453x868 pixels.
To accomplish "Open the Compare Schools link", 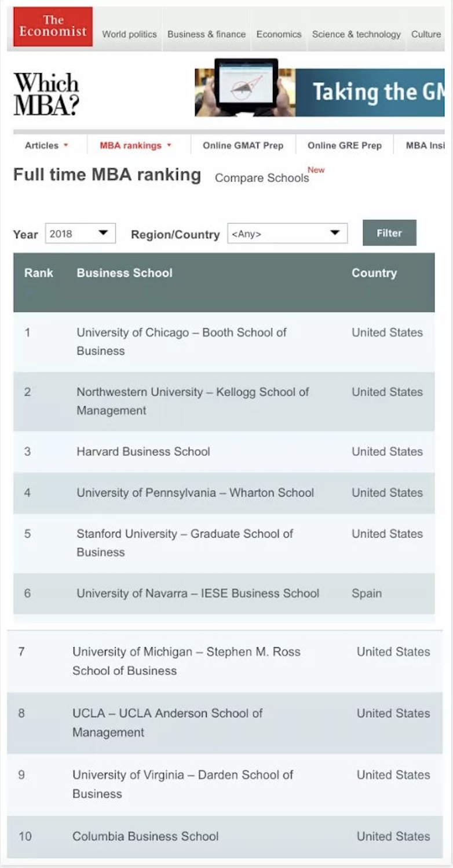I will 262,178.
